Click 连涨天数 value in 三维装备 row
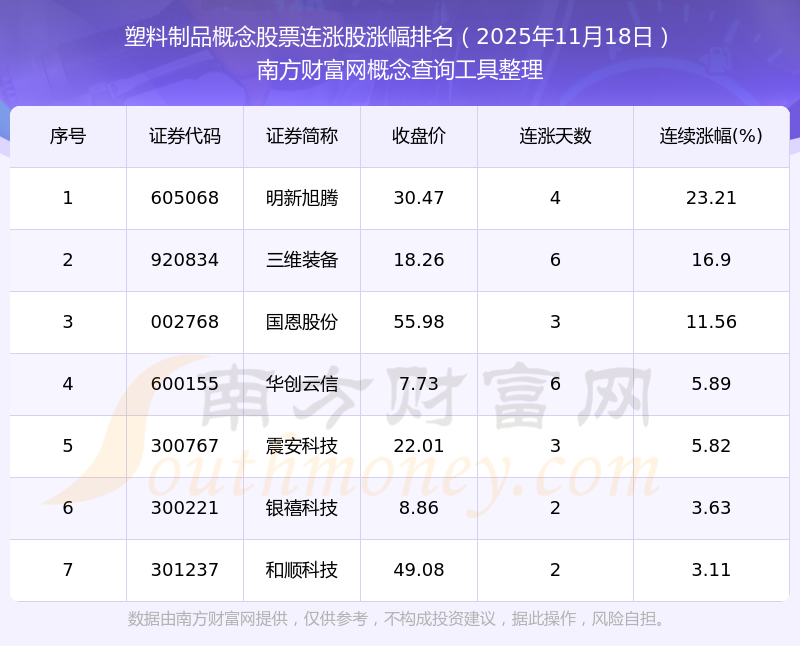The width and height of the screenshot is (800, 646). click(x=555, y=260)
